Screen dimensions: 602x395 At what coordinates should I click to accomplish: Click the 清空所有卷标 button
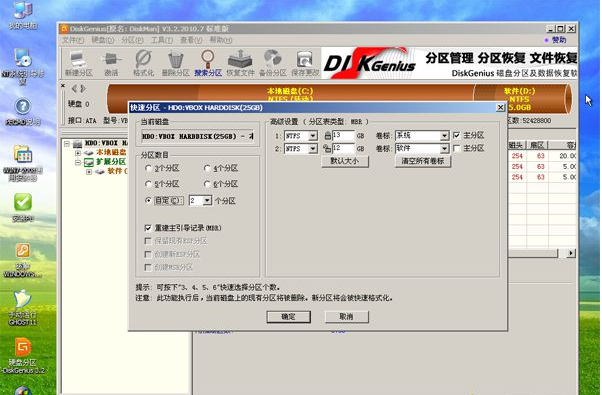click(x=423, y=161)
